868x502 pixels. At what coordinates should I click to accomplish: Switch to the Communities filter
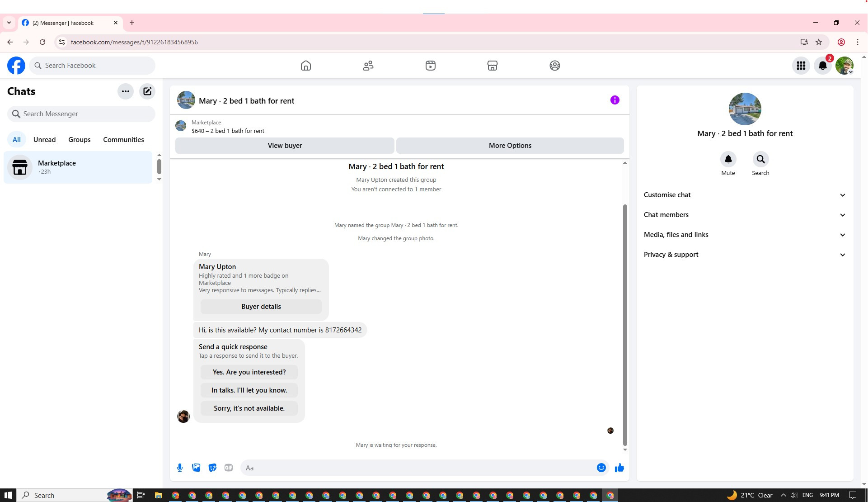pyautogui.click(x=123, y=140)
